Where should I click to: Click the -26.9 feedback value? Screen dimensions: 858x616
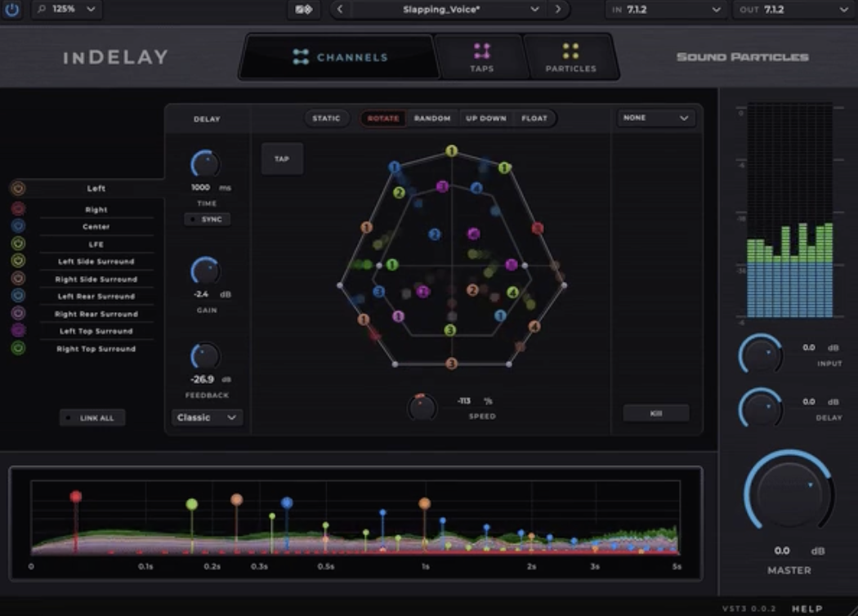click(x=202, y=379)
